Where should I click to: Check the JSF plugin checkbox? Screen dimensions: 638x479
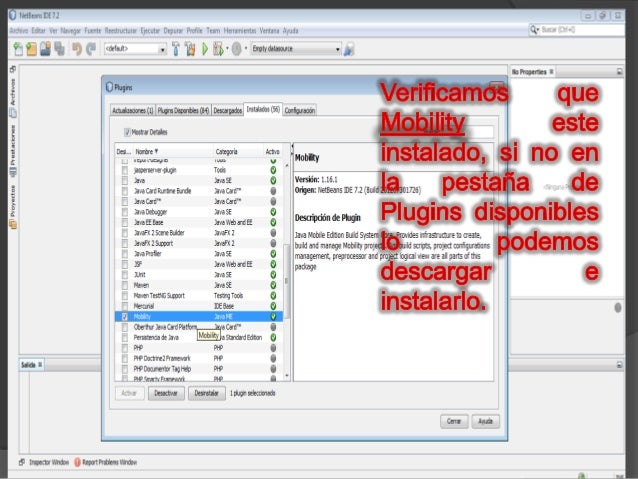(125, 264)
